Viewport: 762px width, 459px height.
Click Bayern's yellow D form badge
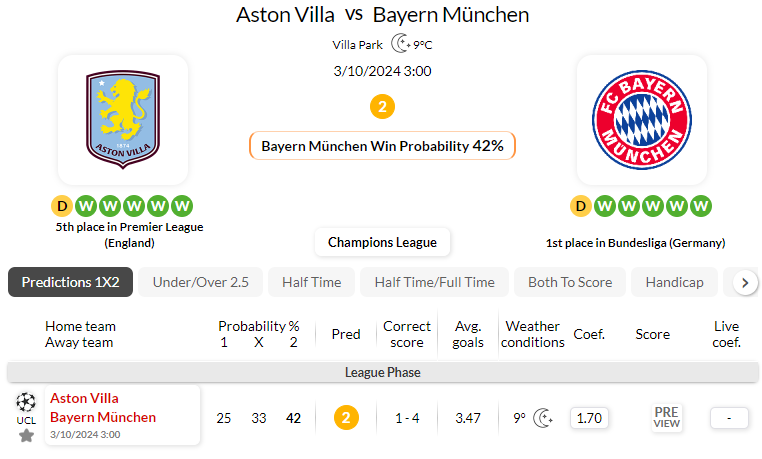coord(580,206)
